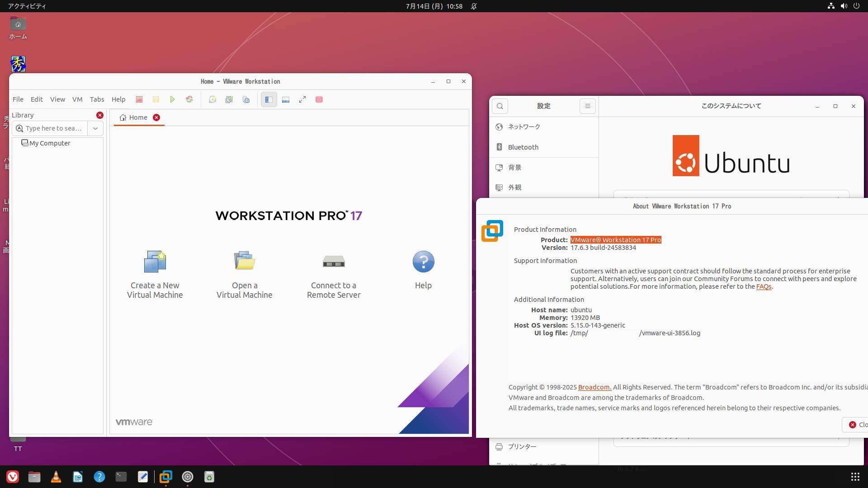Select 外観 in Settings sidebar

tap(544, 188)
